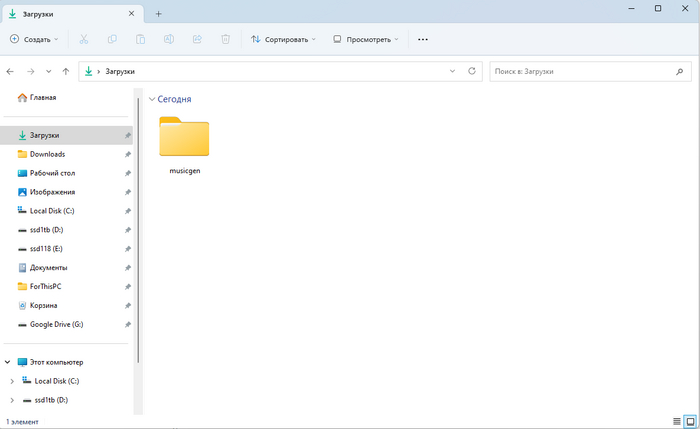The width and height of the screenshot is (700, 429).
Task: Go up one folder level
Action: 66,71
